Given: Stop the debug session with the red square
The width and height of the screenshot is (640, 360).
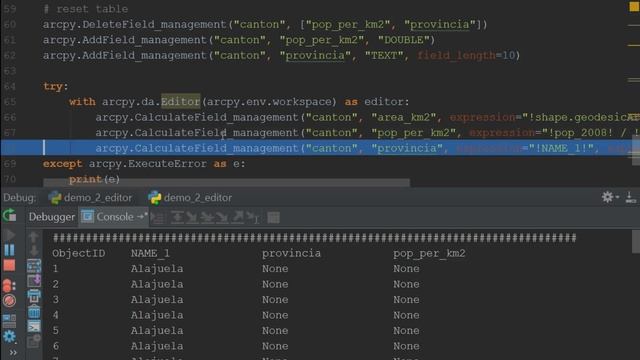Looking at the screenshot, I should point(9,265).
